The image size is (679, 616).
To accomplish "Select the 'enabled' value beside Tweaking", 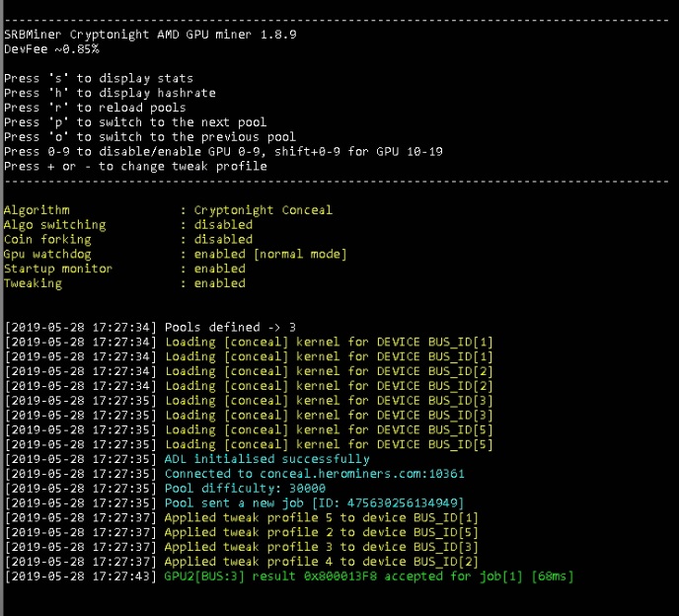I will tap(219, 284).
